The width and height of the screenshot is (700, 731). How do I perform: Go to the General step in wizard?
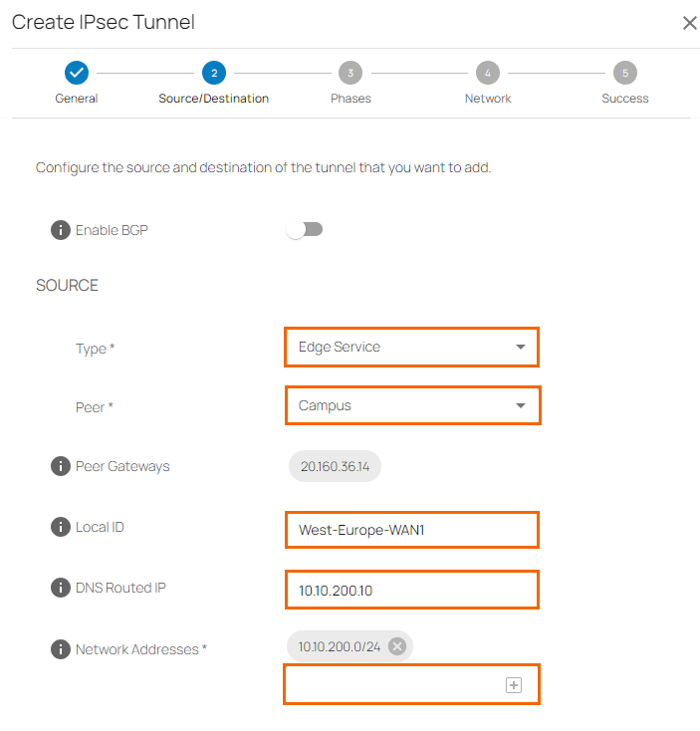(x=77, y=73)
